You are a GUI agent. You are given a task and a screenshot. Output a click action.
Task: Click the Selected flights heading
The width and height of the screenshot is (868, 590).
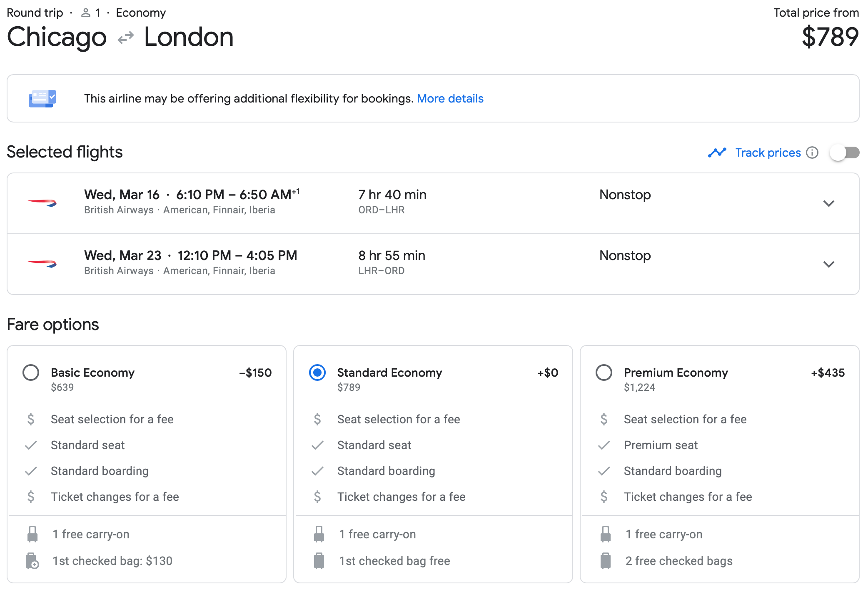65,152
